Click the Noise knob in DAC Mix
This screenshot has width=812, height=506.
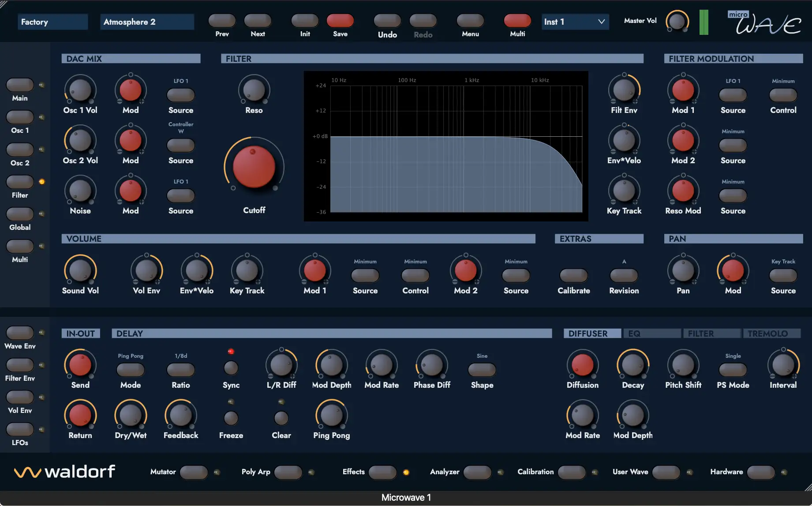pos(80,191)
